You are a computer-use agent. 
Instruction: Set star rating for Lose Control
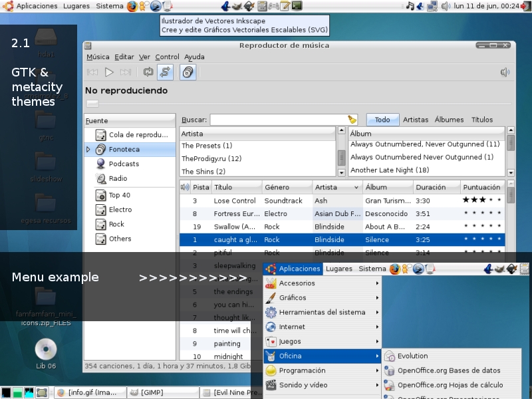482,200
